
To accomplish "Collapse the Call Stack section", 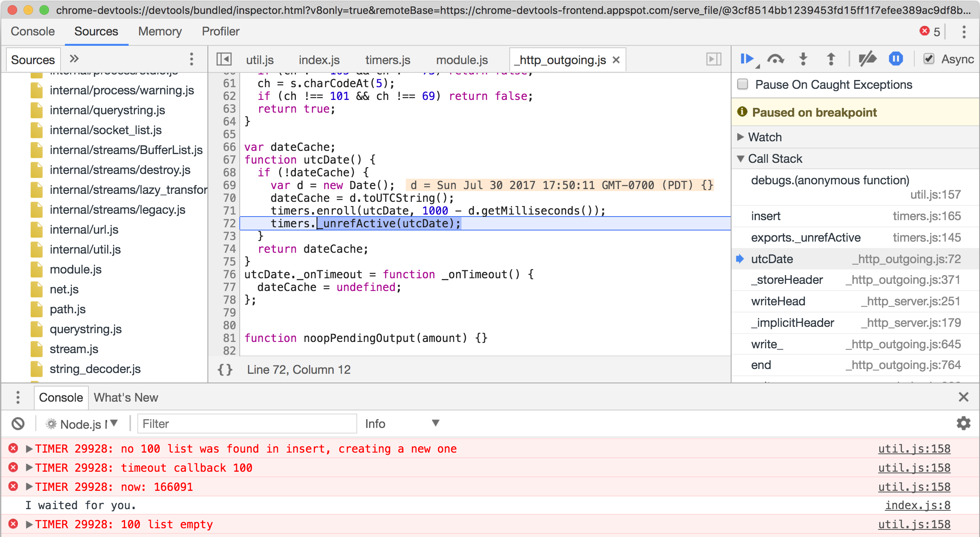I will 741,158.
